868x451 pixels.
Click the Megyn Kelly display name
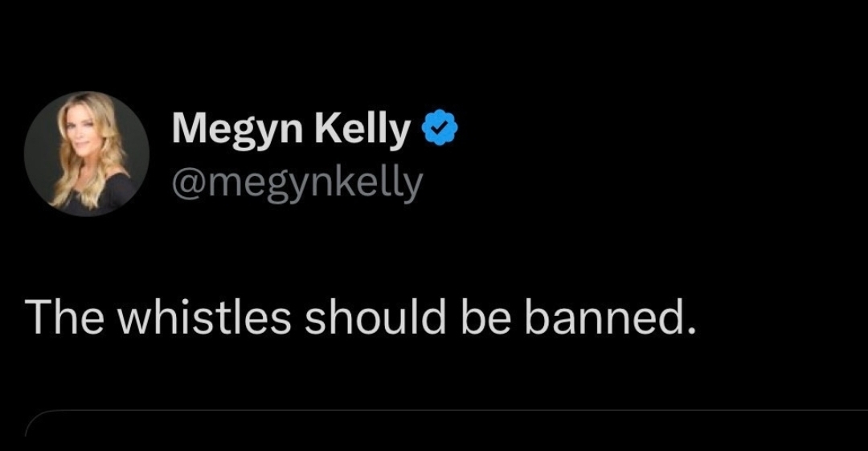pos(290,129)
